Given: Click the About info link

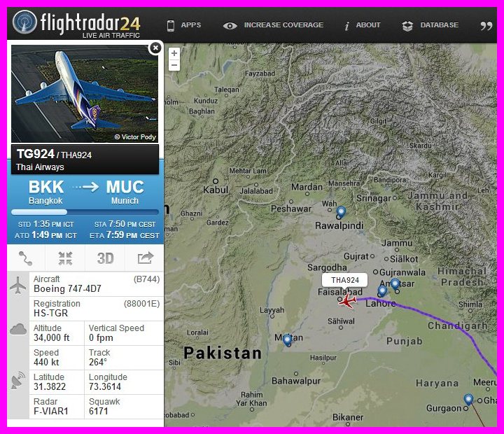Looking at the screenshot, I should 363,25.
